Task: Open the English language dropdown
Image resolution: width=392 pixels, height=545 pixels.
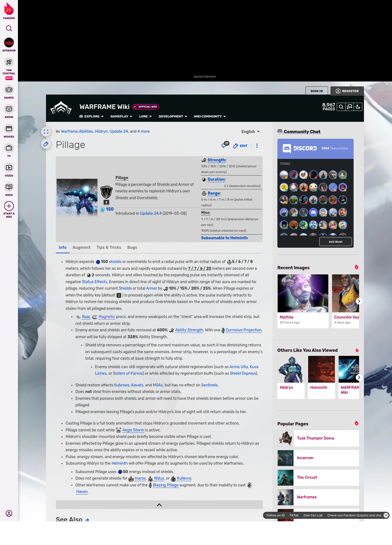Action: [250, 132]
